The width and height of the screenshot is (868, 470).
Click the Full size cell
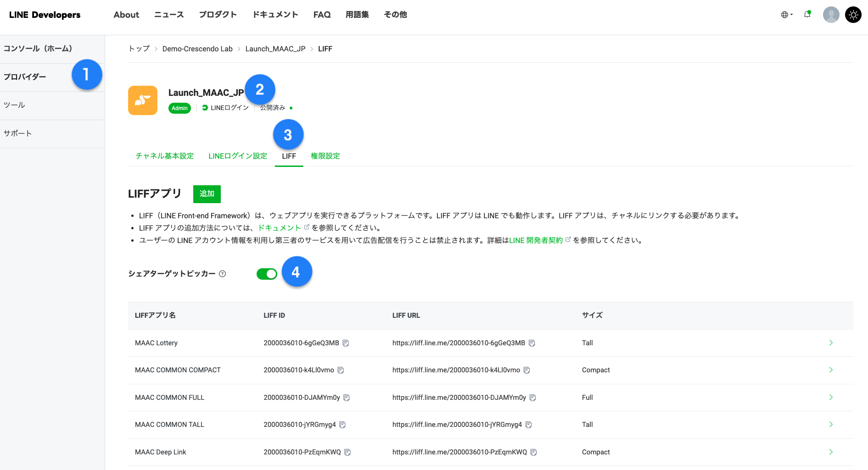[x=588, y=398]
